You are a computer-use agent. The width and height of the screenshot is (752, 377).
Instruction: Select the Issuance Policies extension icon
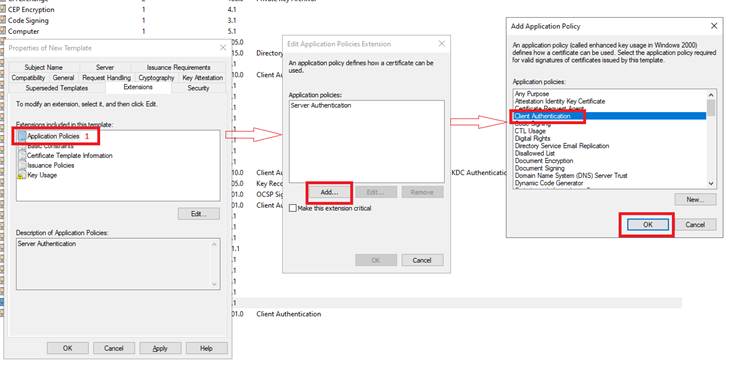[22, 165]
